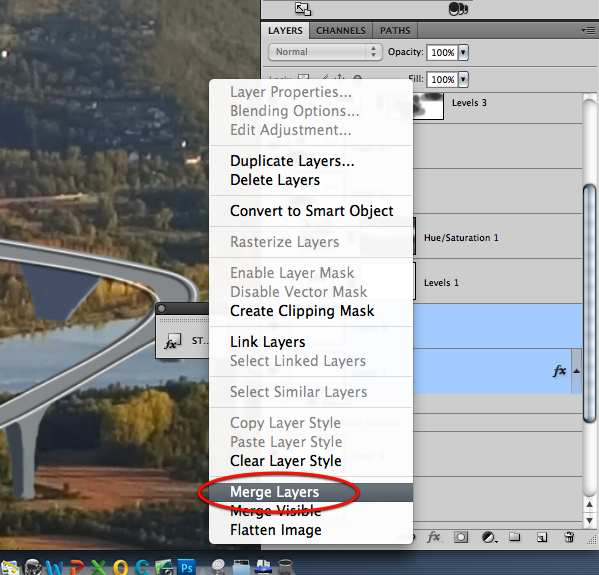599x575 pixels.
Task: Click the greyed Paste Layer Style entry
Action: pyautogui.click(x=311, y=442)
